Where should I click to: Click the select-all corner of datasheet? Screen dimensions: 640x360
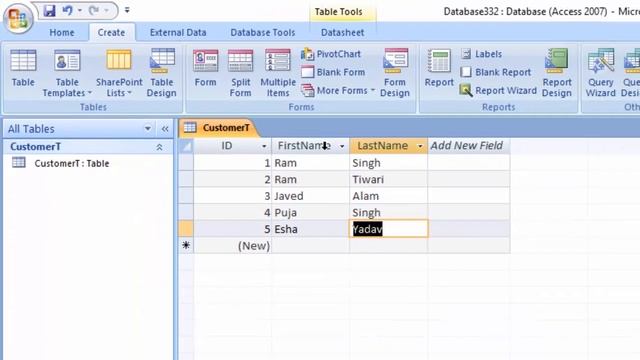(186, 146)
